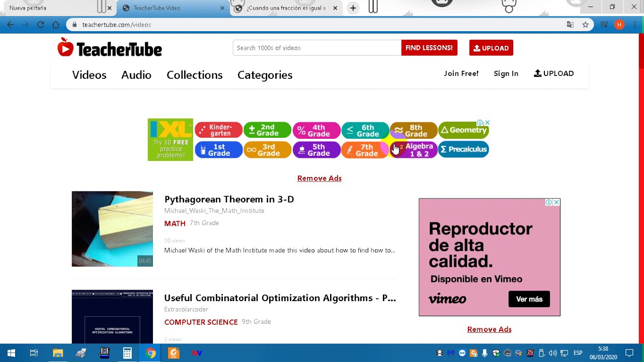Click the 1st Grade pill in the IXL ad
Screen dimensions: 644x362
point(218,150)
